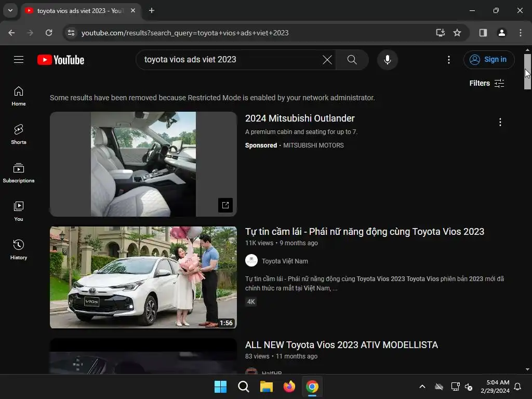The image size is (532, 399).
Task: Click the video description starting Tự tin cầm lái
Action: 375,284
